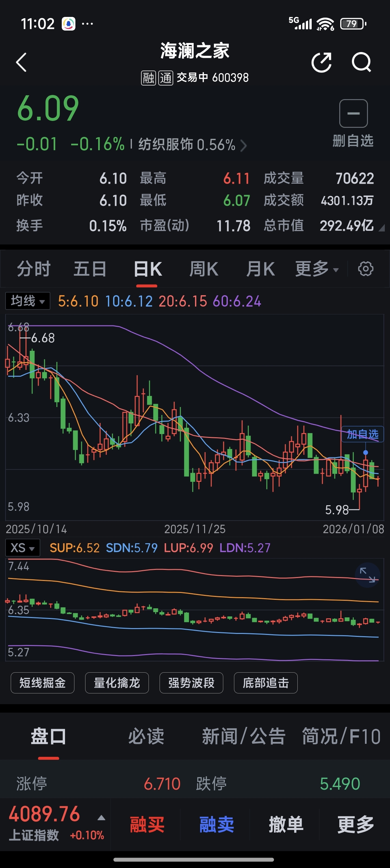Tap LUP:6.99 indicator value
Viewport: 390px width, 868px height.
click(x=188, y=548)
